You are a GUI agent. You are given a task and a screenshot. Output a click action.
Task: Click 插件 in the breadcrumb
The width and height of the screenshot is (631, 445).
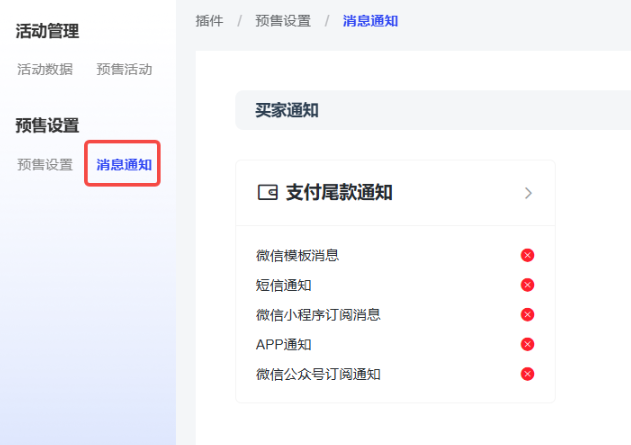pos(210,20)
